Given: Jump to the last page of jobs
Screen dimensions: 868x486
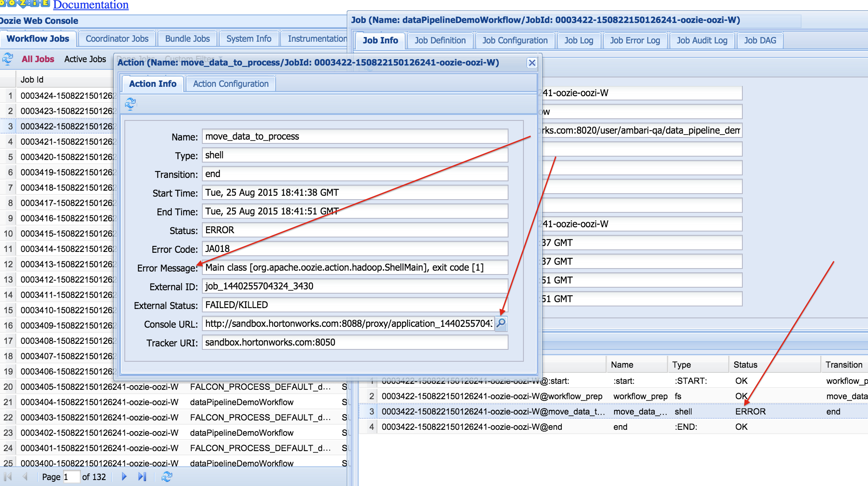Looking at the screenshot, I should point(142,477).
